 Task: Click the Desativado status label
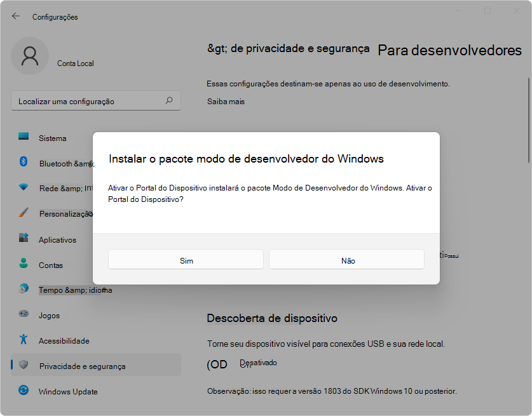point(258,363)
